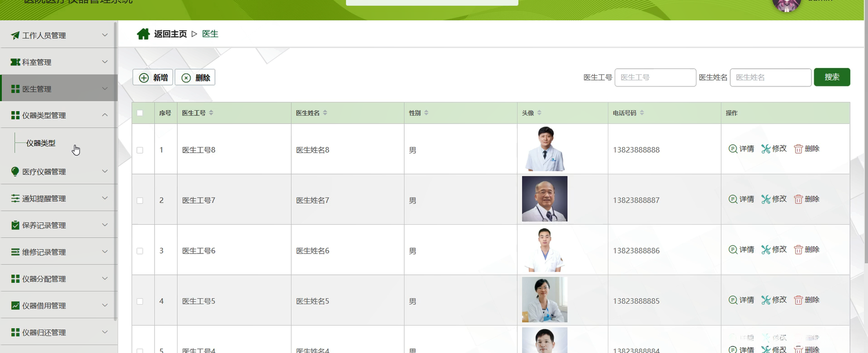Sort by 医生姓名 column
Image resolution: width=868 pixels, height=353 pixels.
[325, 113]
